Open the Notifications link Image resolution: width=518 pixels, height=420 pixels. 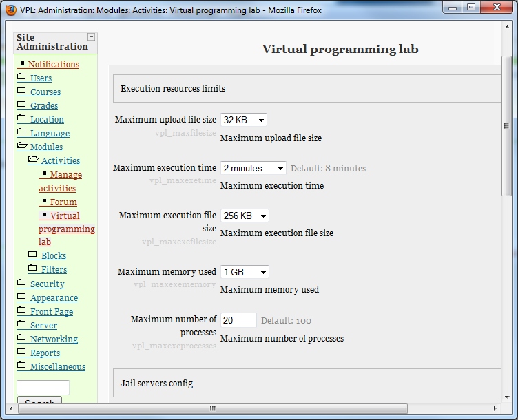(x=54, y=65)
